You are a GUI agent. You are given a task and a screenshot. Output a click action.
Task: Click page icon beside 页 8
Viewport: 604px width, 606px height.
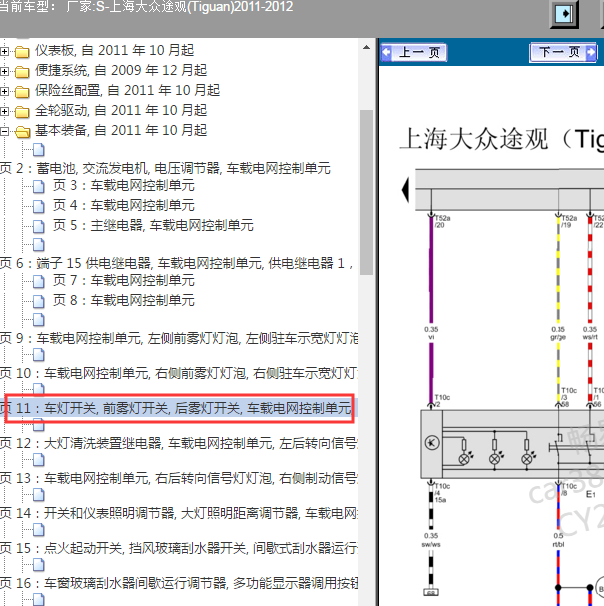[x=39, y=301]
